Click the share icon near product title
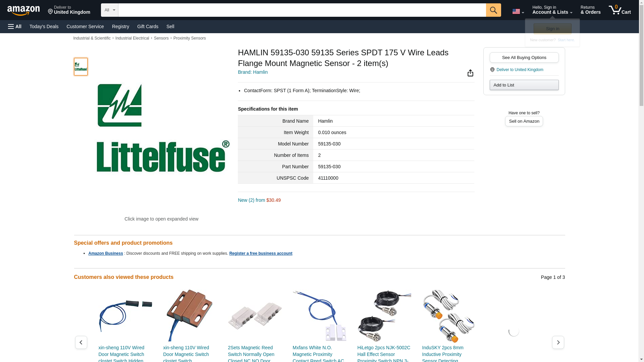This screenshot has width=644, height=362. (470, 73)
